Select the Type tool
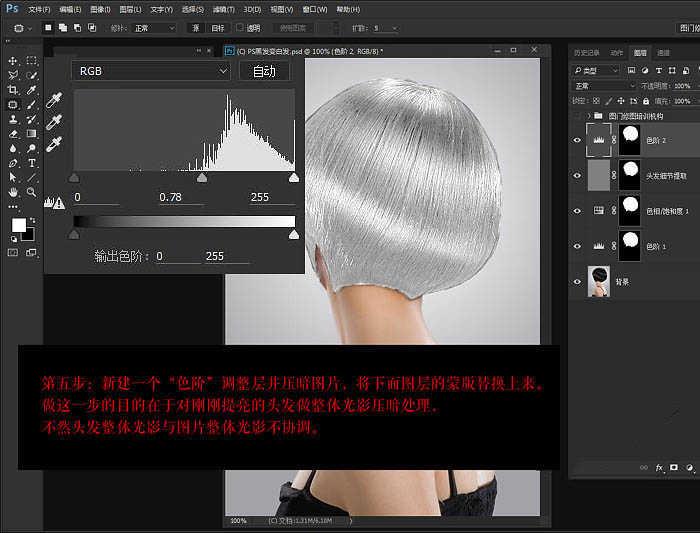Viewport: 700px width, 533px height. point(32,162)
